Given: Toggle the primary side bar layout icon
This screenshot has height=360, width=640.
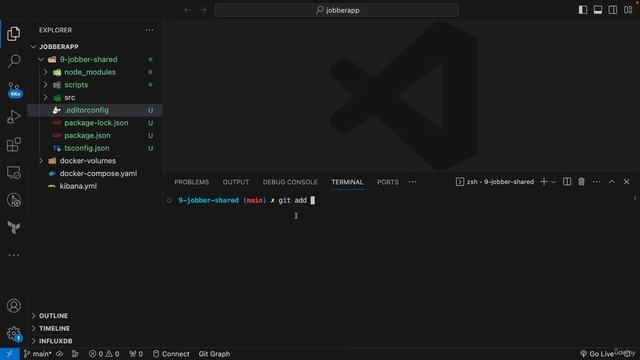Looking at the screenshot, I should click(x=583, y=10).
